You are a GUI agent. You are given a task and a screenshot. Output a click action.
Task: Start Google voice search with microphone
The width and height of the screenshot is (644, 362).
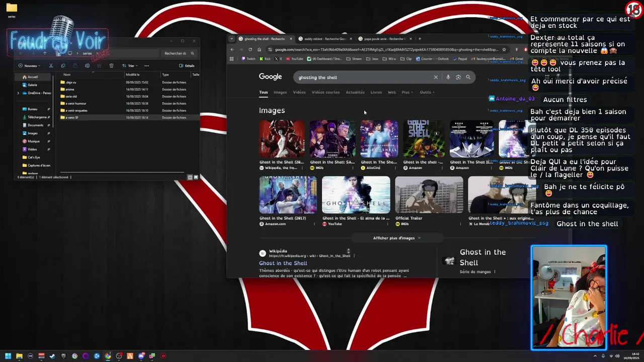tap(448, 77)
